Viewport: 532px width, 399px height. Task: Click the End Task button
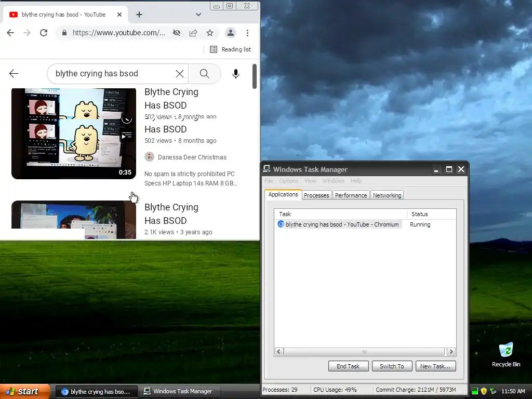[348, 366]
